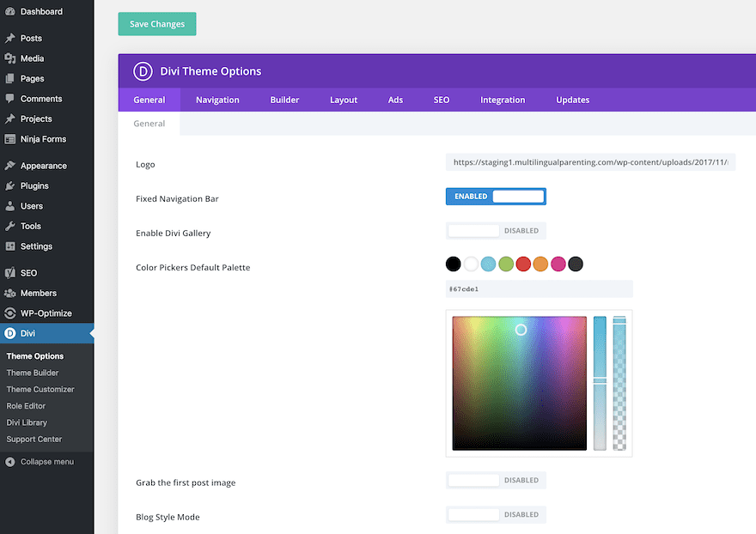This screenshot has height=534, width=756.
Task: Disable the Fixed Navigation Bar toggle
Action: point(496,197)
